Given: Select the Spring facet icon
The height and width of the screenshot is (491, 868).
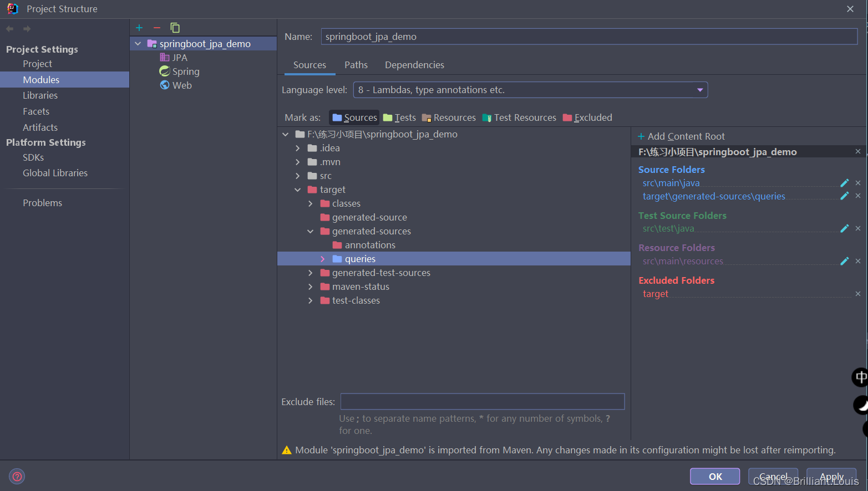Looking at the screenshot, I should [165, 71].
